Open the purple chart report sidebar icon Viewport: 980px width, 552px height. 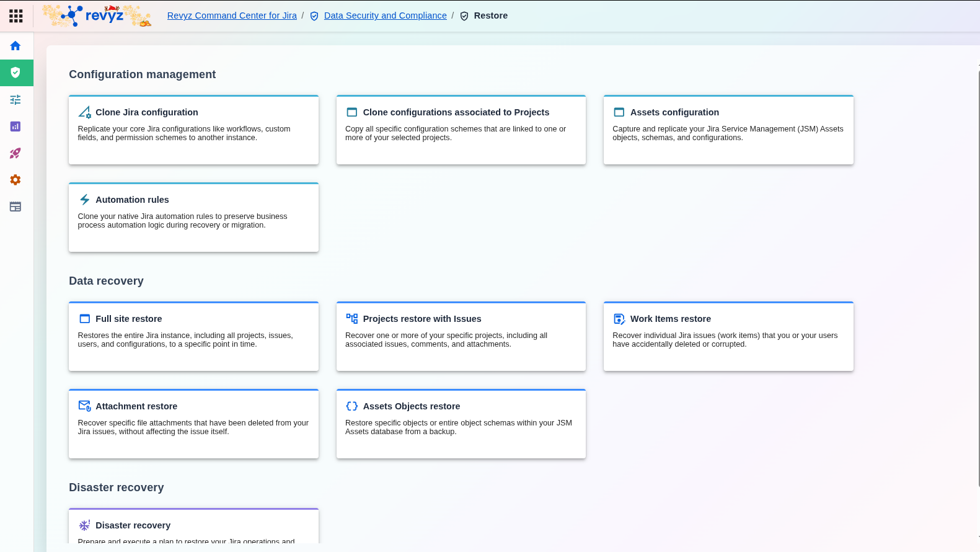pyautogui.click(x=15, y=127)
